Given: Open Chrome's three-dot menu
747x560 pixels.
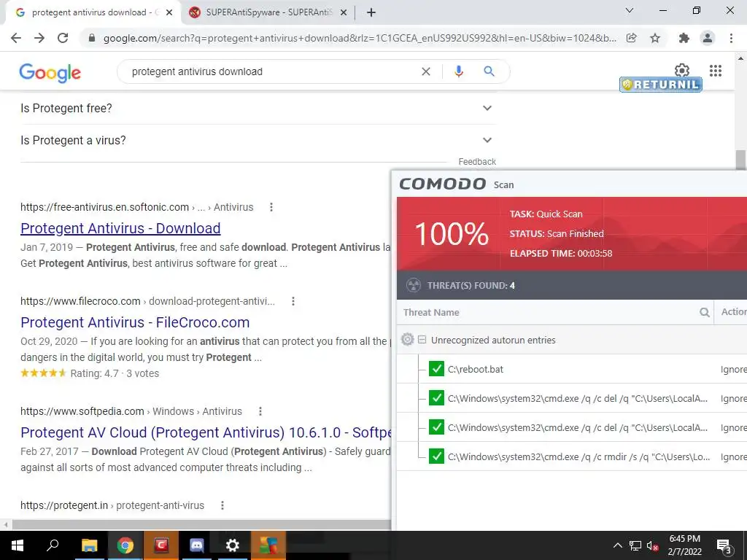Looking at the screenshot, I should 731,38.
